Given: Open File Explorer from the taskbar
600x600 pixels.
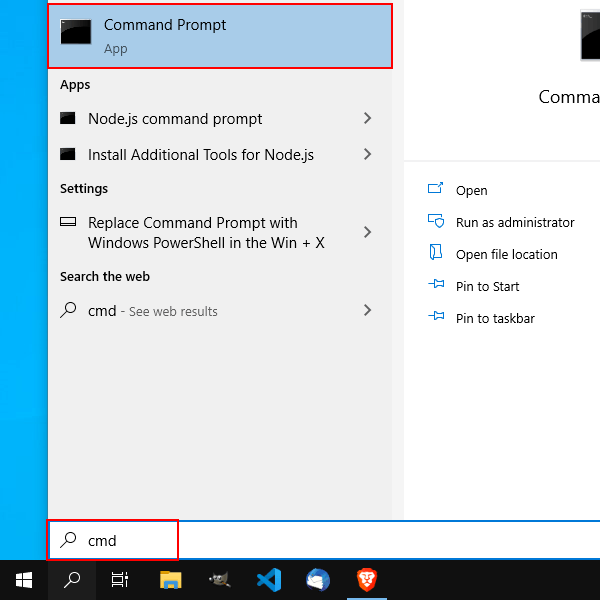Looking at the screenshot, I should pyautogui.click(x=171, y=580).
